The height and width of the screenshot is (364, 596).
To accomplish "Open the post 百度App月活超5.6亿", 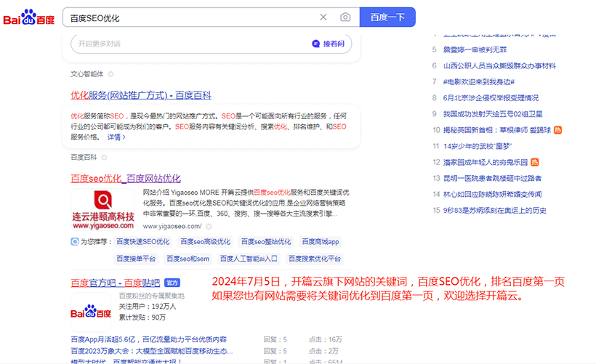I will tap(148, 339).
